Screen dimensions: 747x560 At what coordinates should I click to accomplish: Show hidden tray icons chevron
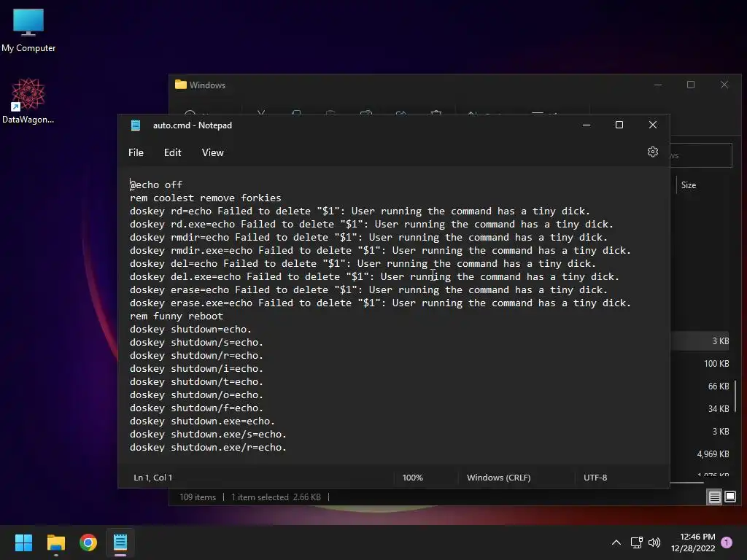pos(616,542)
